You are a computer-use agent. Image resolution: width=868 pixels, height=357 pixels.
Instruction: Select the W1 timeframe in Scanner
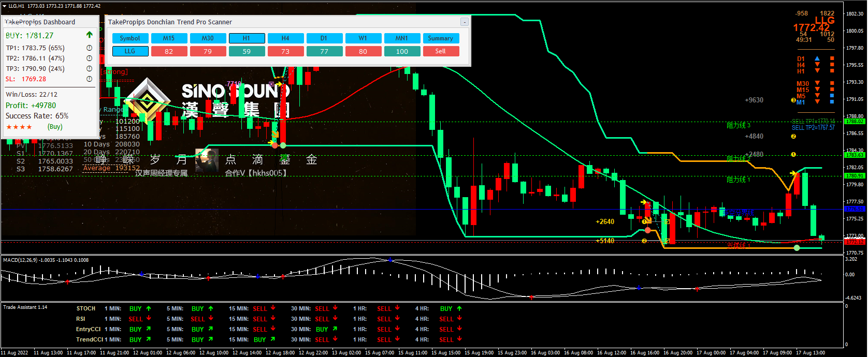[x=363, y=38]
